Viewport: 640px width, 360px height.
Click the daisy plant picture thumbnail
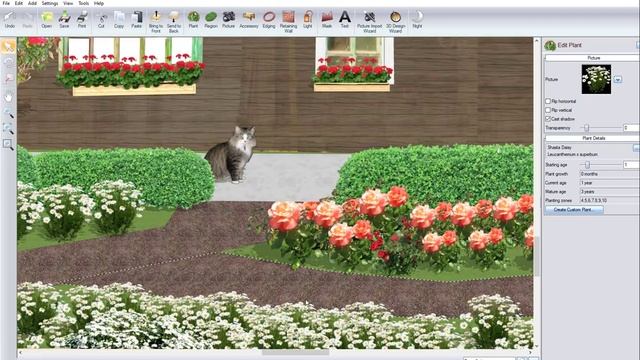coord(596,79)
